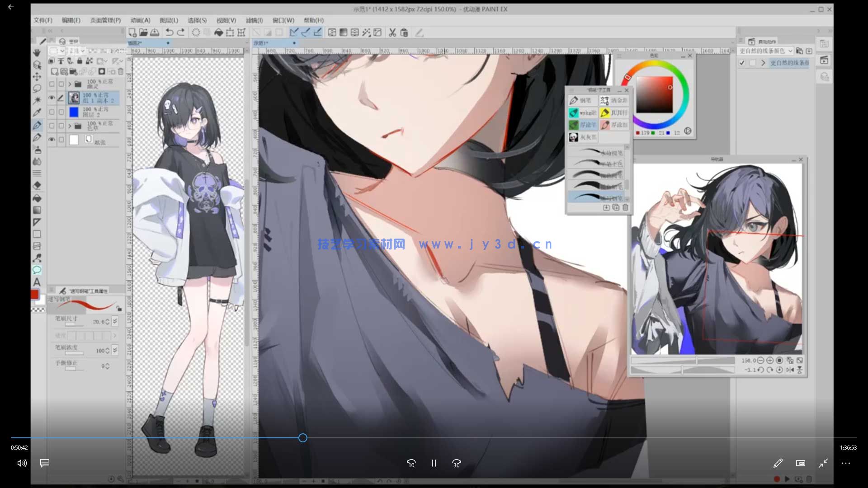This screenshot has width=868, height=488.
Task: Click the Undo arrow in toolbar
Action: tap(169, 33)
